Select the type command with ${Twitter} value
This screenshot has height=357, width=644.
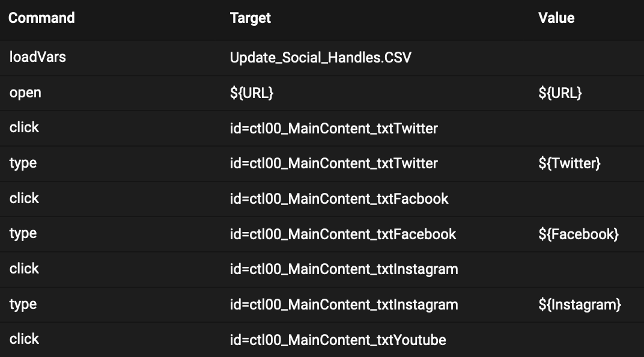click(x=23, y=163)
